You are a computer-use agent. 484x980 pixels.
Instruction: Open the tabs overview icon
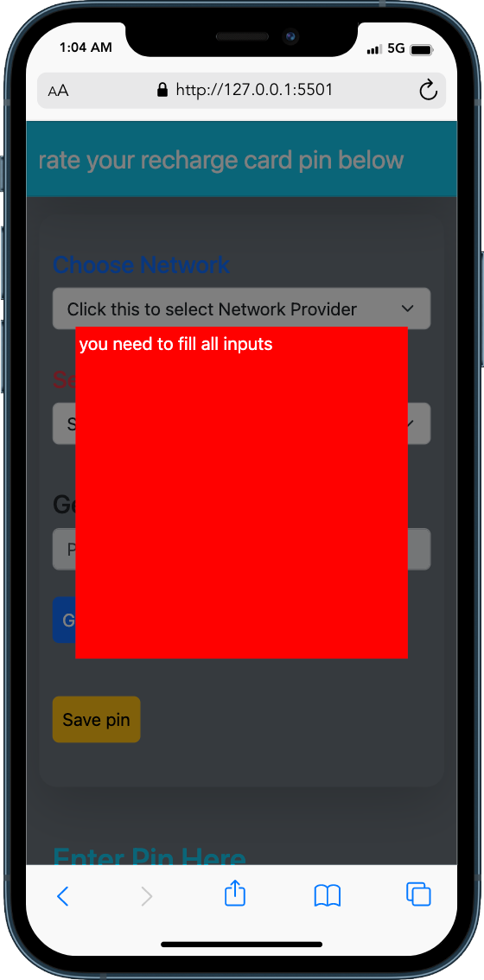click(418, 894)
